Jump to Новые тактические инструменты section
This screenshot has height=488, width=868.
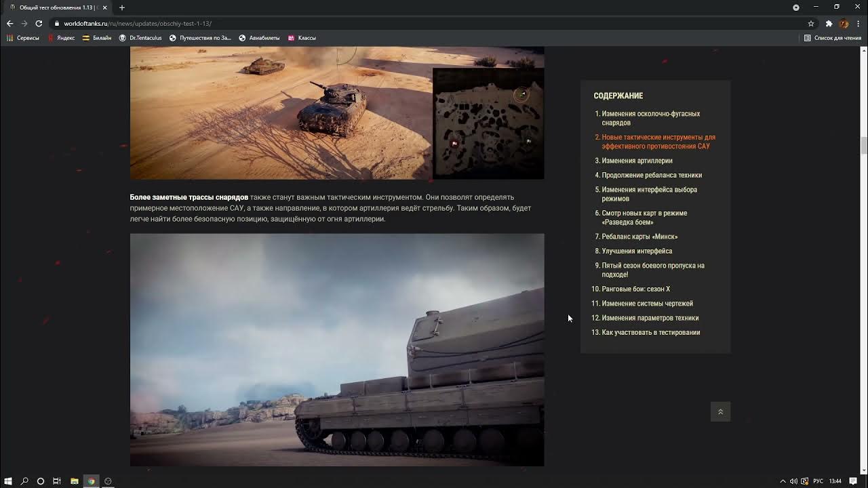point(658,142)
